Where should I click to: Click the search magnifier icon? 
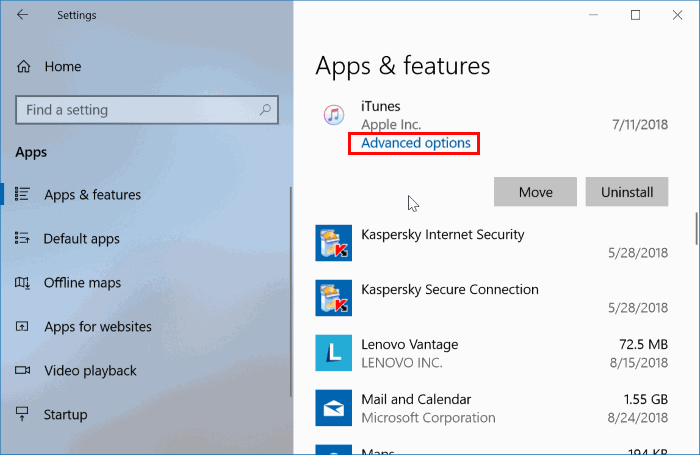265,109
